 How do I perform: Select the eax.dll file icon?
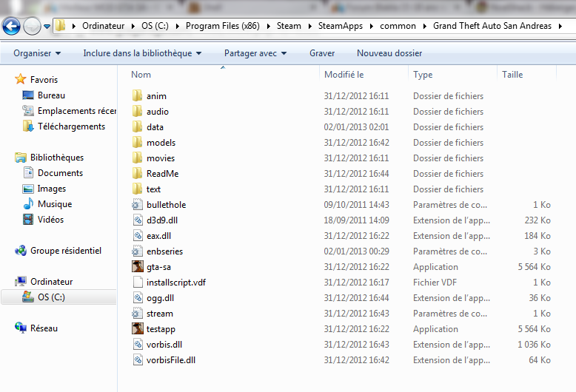[x=138, y=235]
